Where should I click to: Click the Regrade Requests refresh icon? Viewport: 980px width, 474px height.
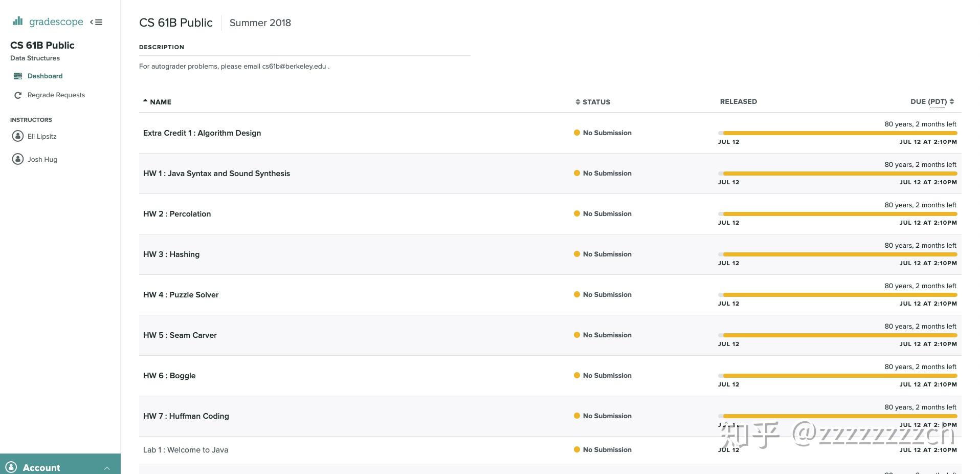pyautogui.click(x=18, y=95)
